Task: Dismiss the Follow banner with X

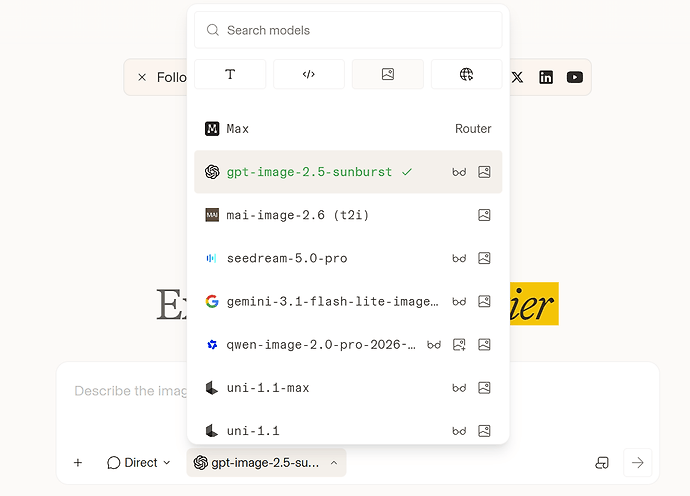Action: pyautogui.click(x=142, y=77)
